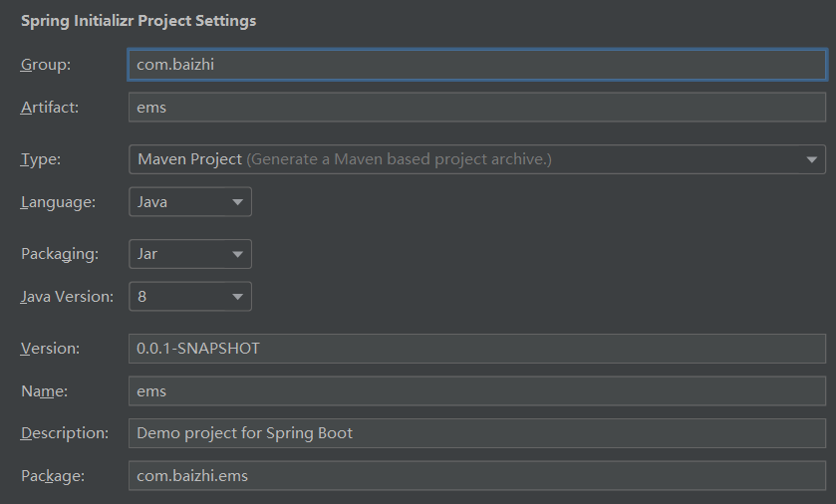This screenshot has width=836, height=504.
Task: Click the Type dropdown arrow
Action: coord(812,159)
